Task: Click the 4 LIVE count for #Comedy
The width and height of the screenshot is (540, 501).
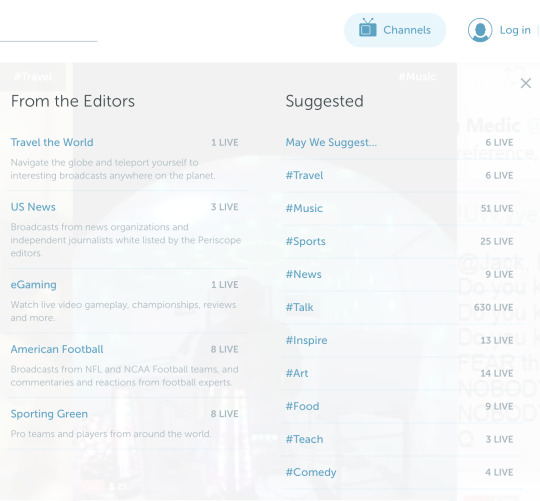Action: pos(499,472)
